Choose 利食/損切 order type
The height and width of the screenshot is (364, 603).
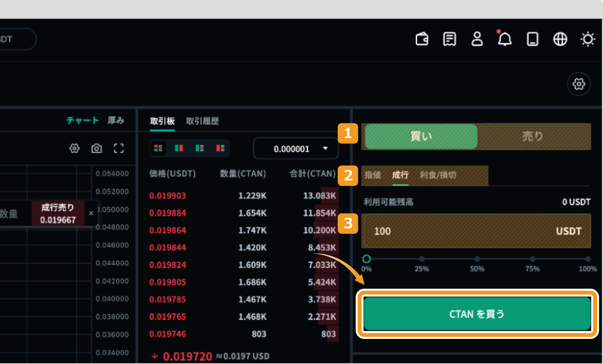pos(438,175)
